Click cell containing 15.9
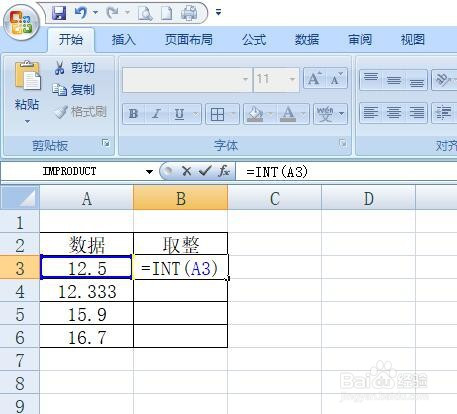457x414 pixels. point(87,314)
